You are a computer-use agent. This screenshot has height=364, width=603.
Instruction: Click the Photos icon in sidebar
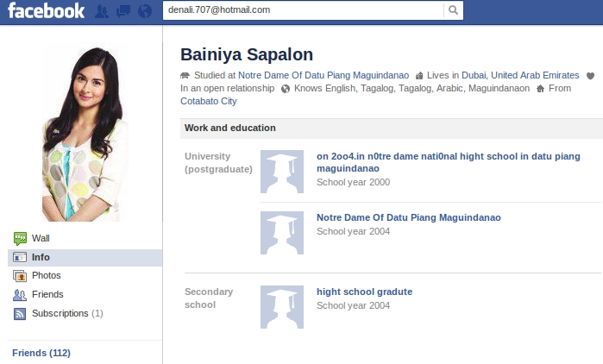click(x=20, y=276)
